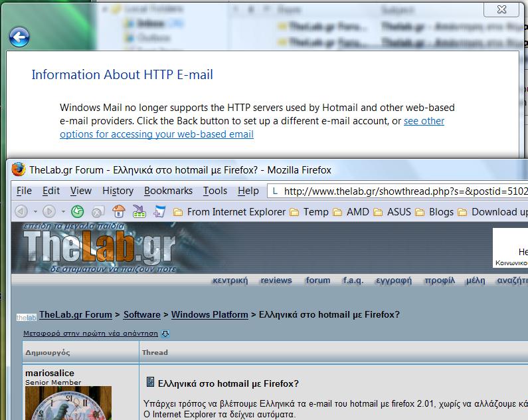Click the blue Back arrow in Windows Mail
528x420 pixels.
click(x=19, y=37)
